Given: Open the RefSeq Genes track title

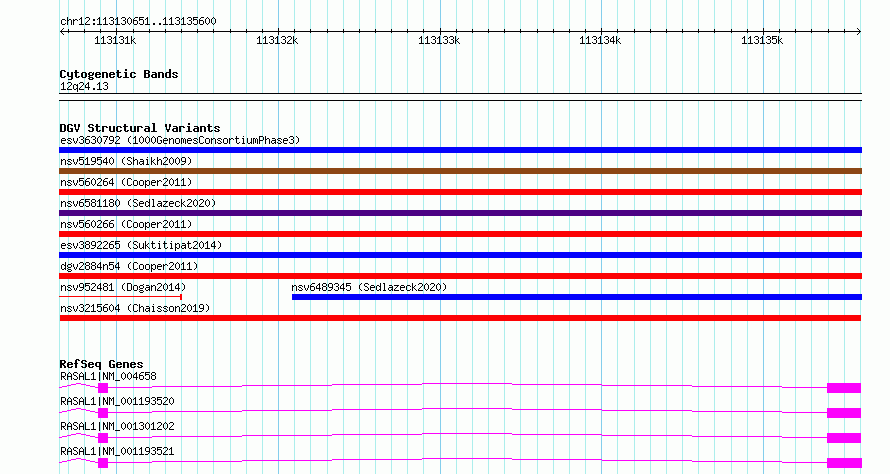Looking at the screenshot, I should [102, 364].
